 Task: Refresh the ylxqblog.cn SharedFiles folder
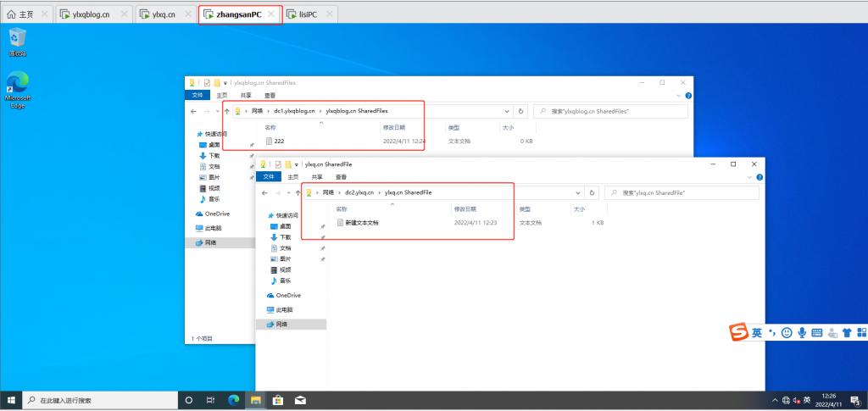click(x=520, y=111)
